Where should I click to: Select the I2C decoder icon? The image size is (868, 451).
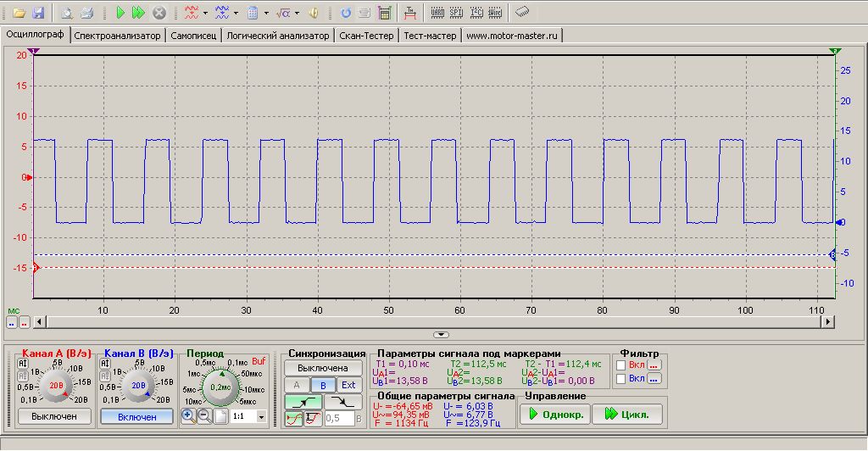click(476, 12)
